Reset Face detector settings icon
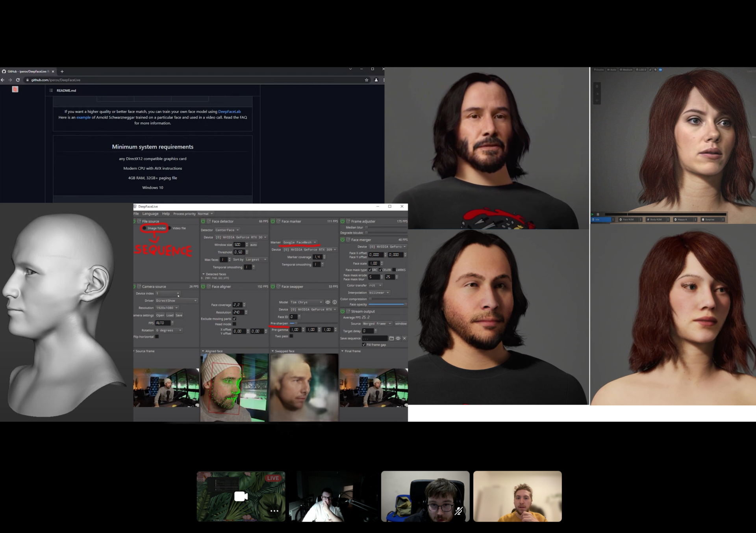 [209, 221]
